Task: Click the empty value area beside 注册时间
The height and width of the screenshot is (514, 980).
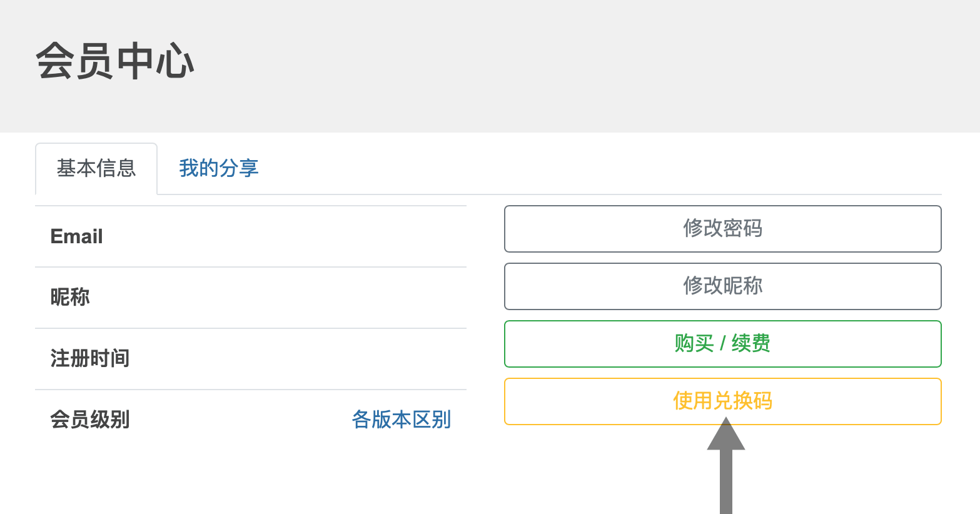Action: (298, 358)
